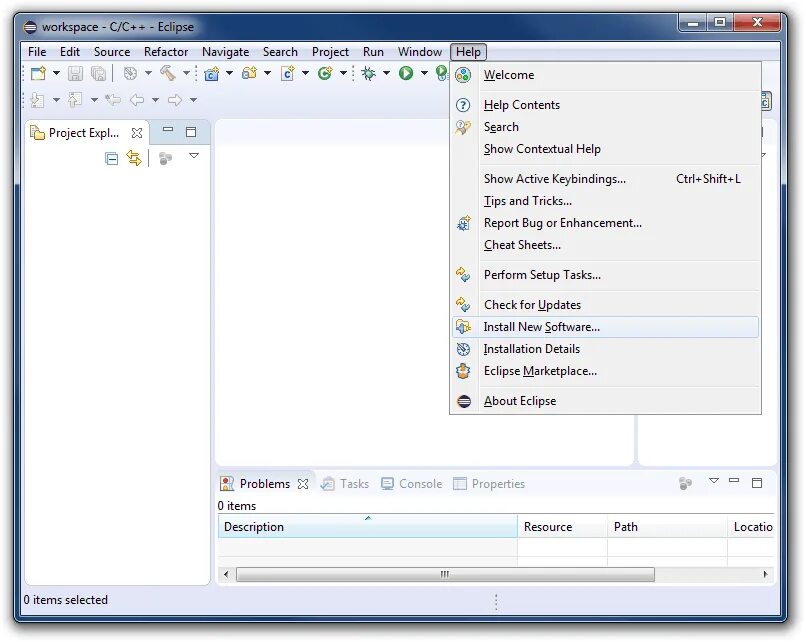Toggle Link with Editor in Project Explorer
This screenshot has width=806, height=642.
[134, 158]
